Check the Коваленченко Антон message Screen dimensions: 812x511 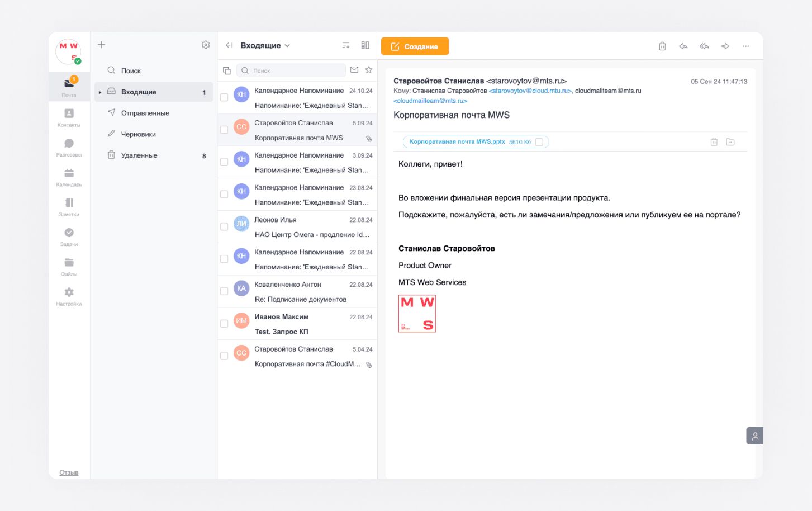[x=224, y=291]
